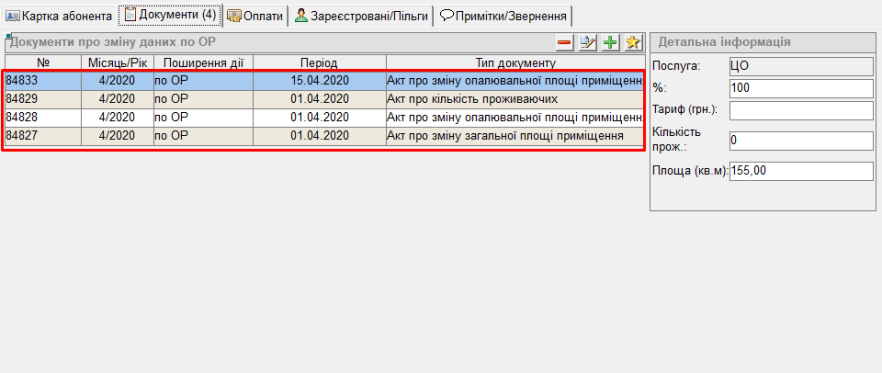Click Місяць/Рік cell in row 84829
This screenshot has height=373, width=882.
pos(118,100)
